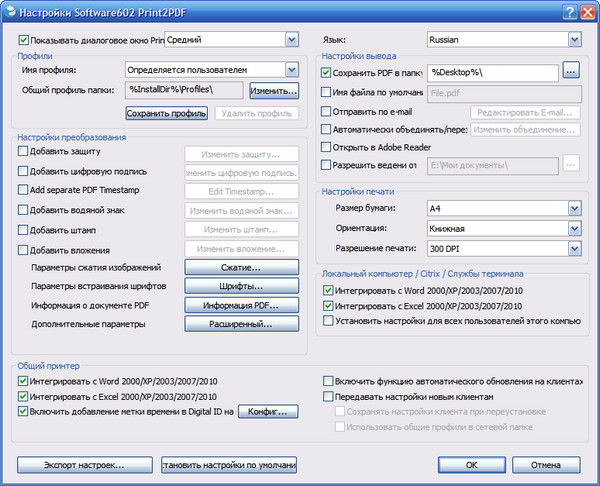This screenshot has width=600, height=486.
Task: Click the help question mark icon in title bar
Action: (567, 12)
